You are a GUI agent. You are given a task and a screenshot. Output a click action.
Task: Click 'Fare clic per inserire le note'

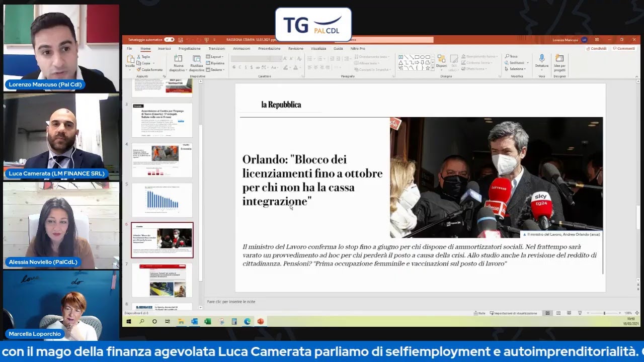pos(231,302)
